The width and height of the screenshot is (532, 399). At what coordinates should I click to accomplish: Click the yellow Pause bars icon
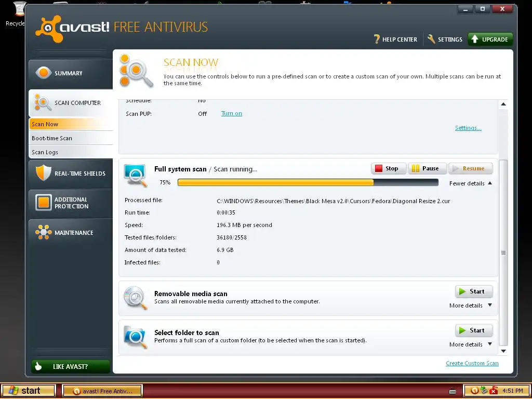(x=416, y=168)
